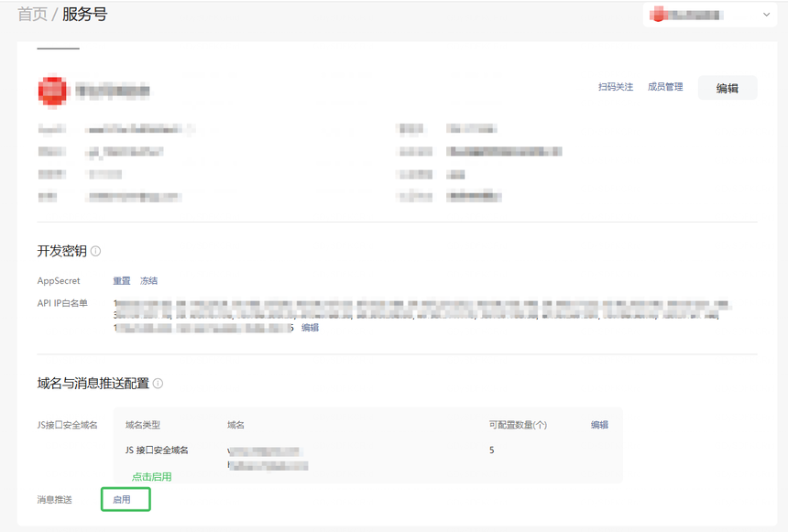Click the red service account avatar
The height and width of the screenshot is (532, 788).
click(52, 91)
